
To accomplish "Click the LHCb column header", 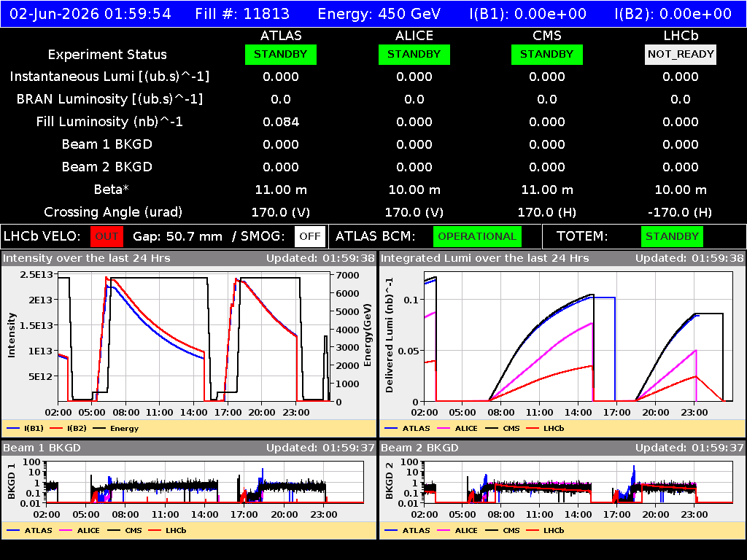I will click(x=681, y=36).
